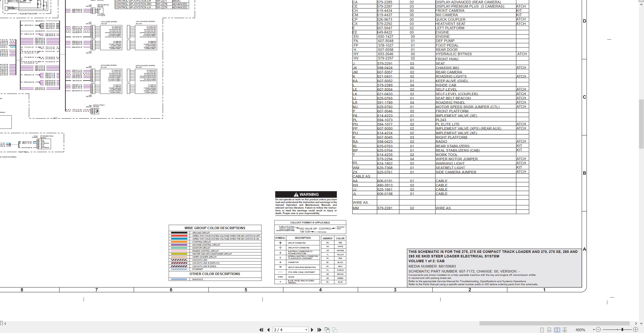Click the 'ETHERNET' legend row
The height and width of the screenshot is (333, 644).
point(215,269)
